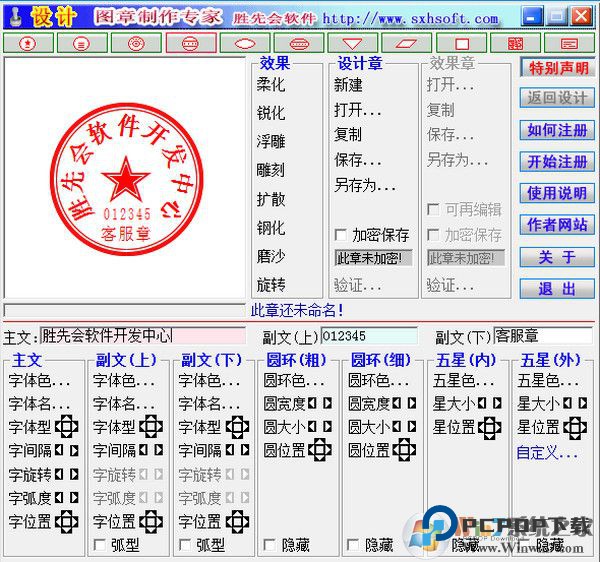Click 五星(内) 星位置 direction pad

489,427
